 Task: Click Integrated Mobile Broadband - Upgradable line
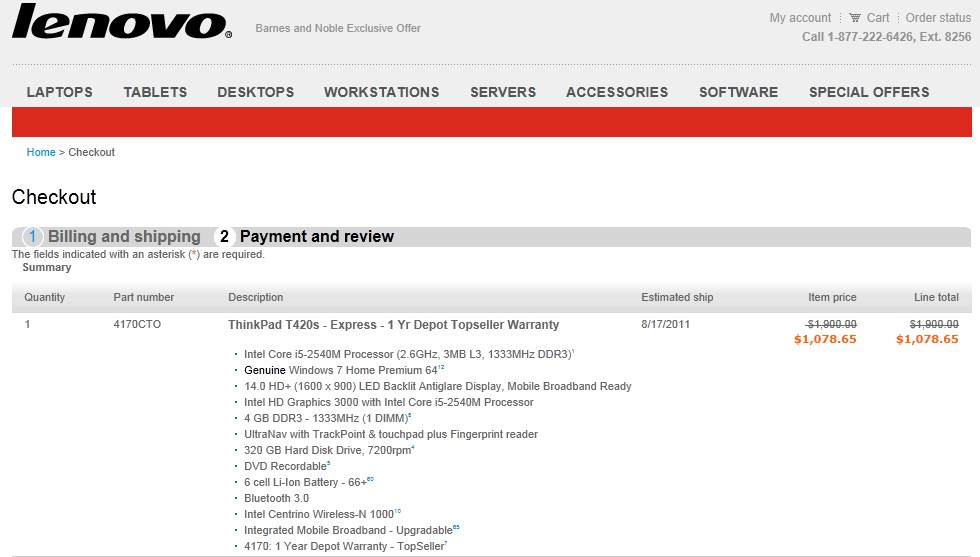coord(351,530)
